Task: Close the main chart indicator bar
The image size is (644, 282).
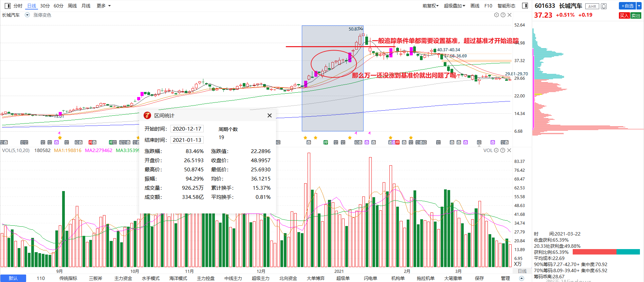Action: pyautogui.click(x=510, y=15)
